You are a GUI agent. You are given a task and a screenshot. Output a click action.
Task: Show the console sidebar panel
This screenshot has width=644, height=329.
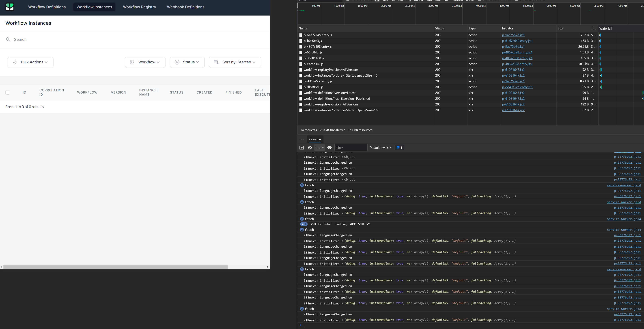(x=302, y=148)
